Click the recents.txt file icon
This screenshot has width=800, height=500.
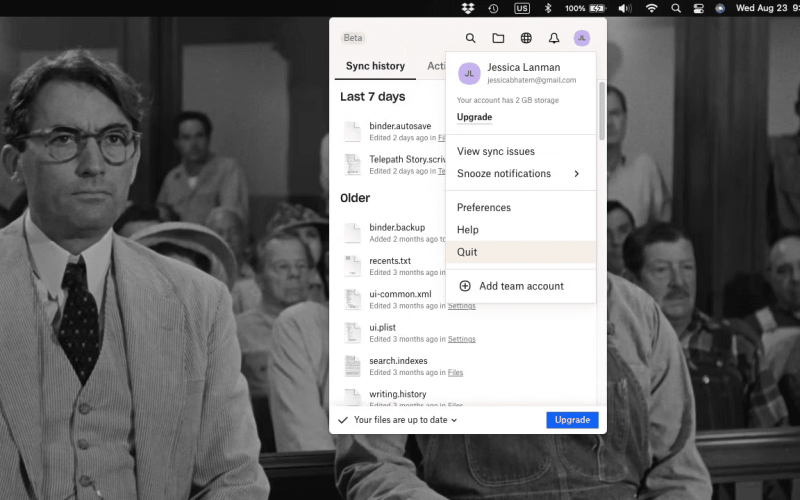[x=352, y=266]
